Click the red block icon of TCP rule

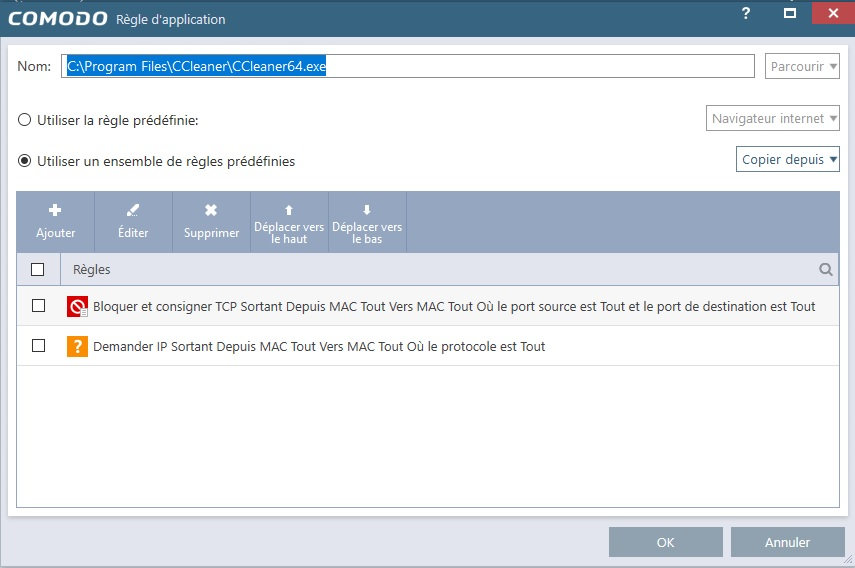pyautogui.click(x=77, y=306)
